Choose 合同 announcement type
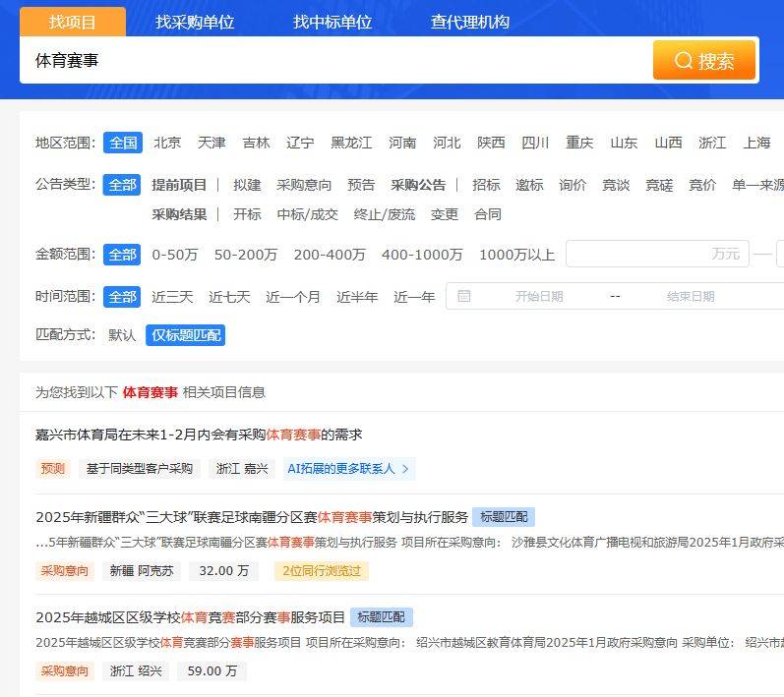The height and width of the screenshot is (697, 784). pos(488,214)
